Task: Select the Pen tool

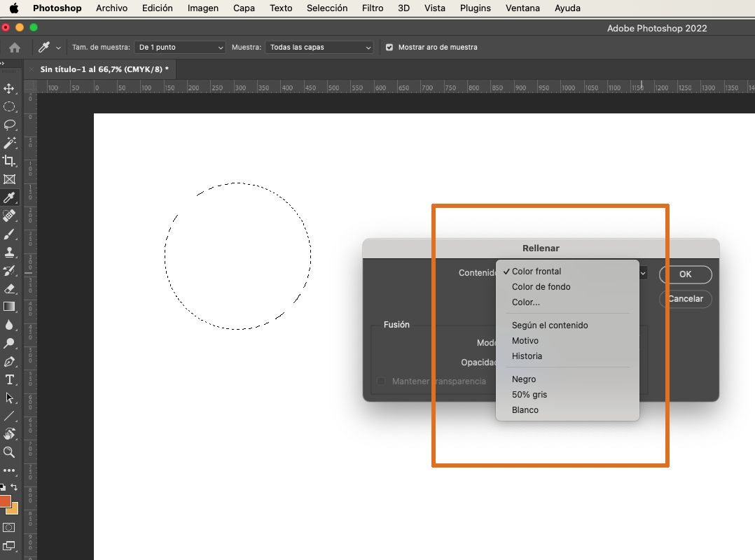Action: [9, 362]
